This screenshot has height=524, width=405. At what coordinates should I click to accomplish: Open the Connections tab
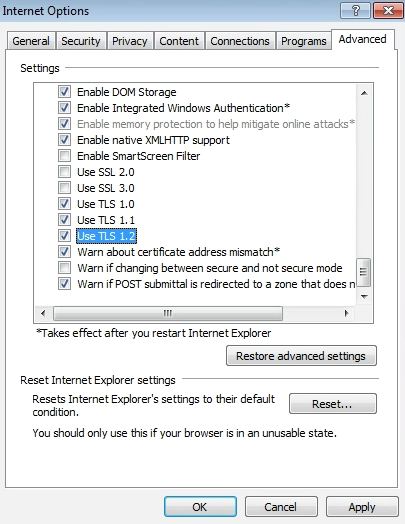coord(240,41)
